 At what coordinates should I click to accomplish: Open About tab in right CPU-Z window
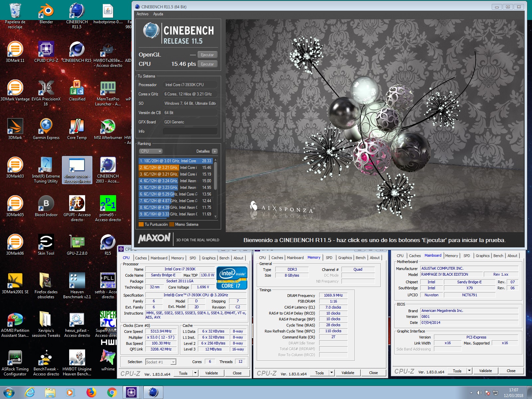click(x=512, y=256)
